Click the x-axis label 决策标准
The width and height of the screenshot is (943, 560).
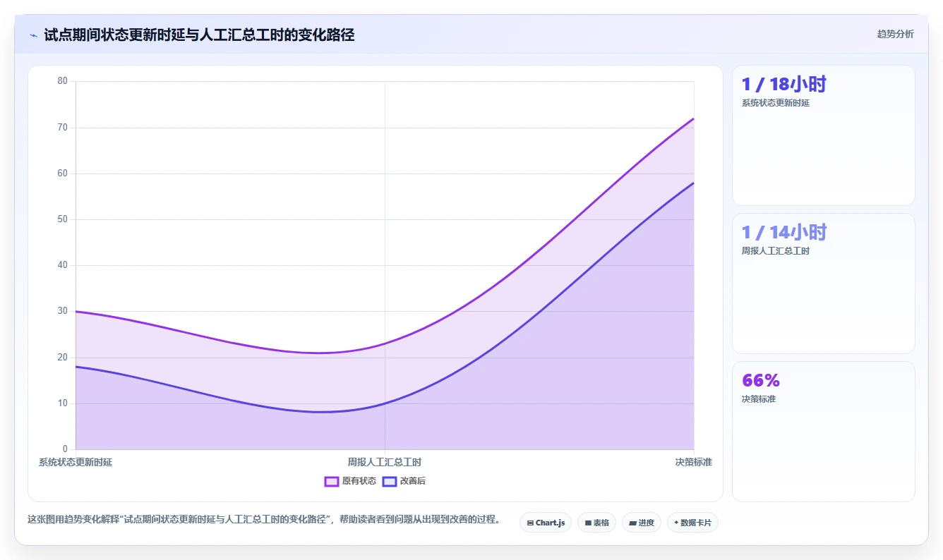(x=693, y=462)
